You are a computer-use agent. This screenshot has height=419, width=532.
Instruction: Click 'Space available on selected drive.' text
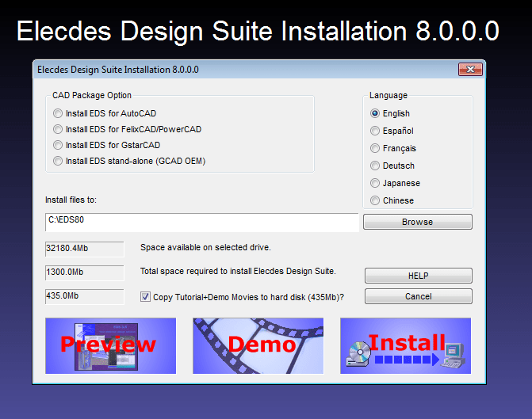pos(205,247)
